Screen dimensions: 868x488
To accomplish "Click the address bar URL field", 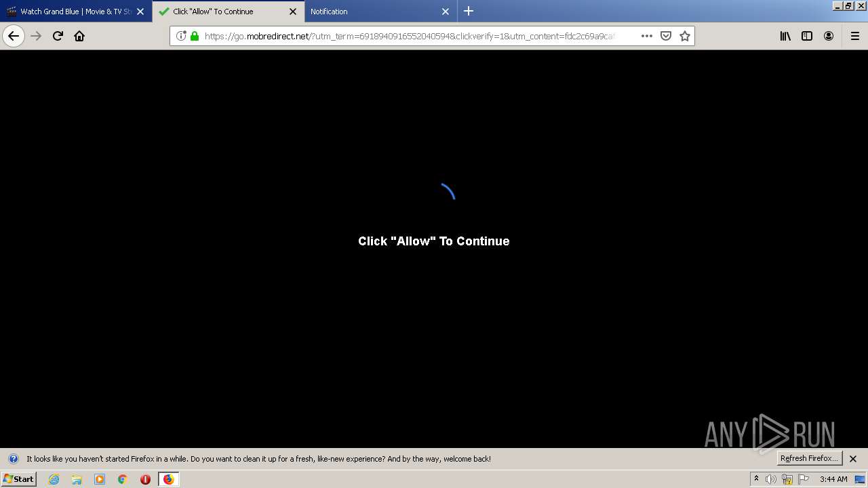I will coord(410,36).
